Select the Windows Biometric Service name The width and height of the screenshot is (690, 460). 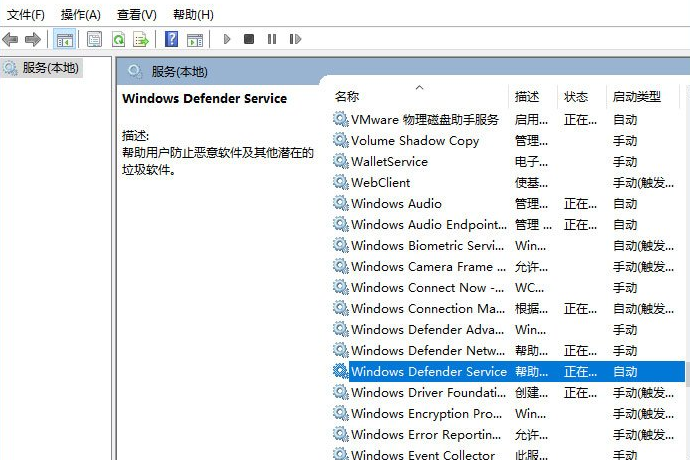[428, 246]
